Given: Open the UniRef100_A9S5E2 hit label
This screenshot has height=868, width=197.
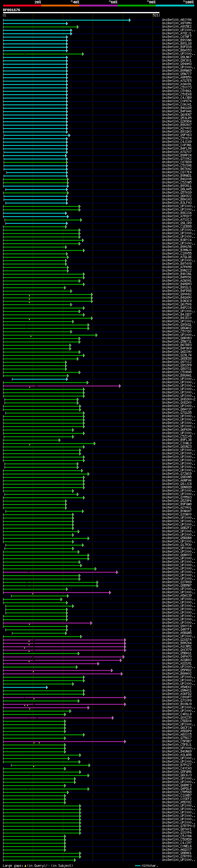Looking at the screenshot, I should [x=176, y=26].
